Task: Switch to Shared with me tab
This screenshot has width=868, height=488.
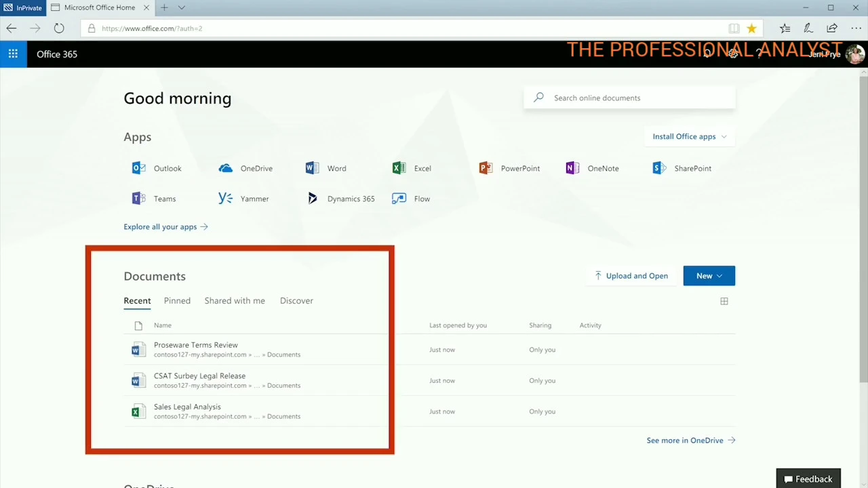Action: pos(235,301)
